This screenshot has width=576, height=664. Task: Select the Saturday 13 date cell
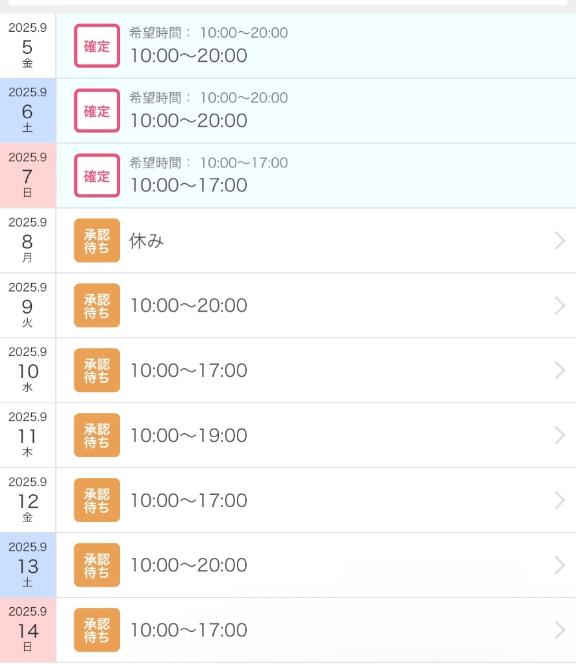point(28,565)
